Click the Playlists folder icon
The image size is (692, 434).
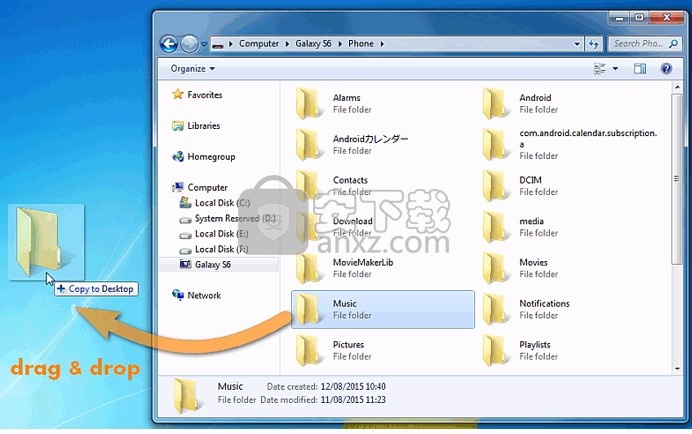click(x=494, y=351)
